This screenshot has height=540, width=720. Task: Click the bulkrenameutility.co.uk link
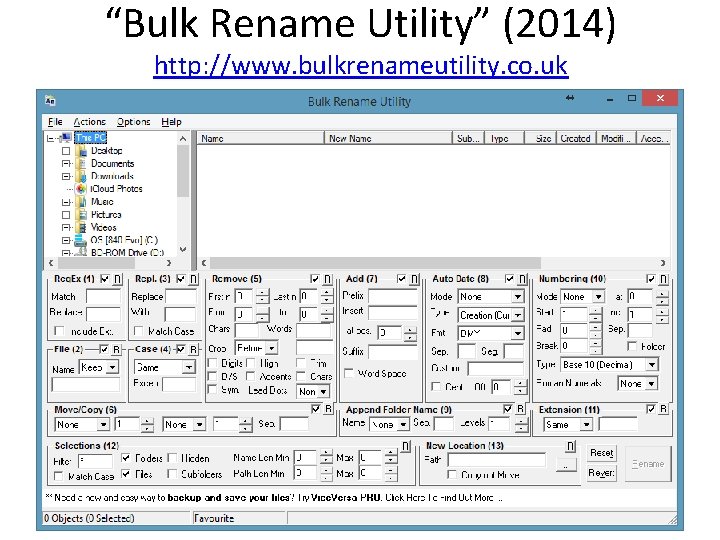click(360, 66)
